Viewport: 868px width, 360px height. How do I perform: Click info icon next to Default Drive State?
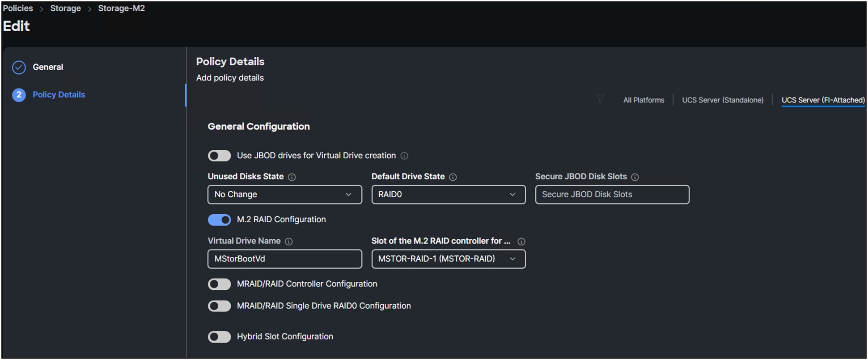tap(453, 177)
